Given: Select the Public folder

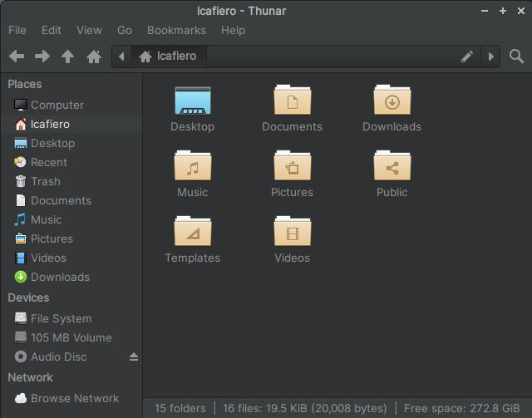Looking at the screenshot, I should pos(392,167).
